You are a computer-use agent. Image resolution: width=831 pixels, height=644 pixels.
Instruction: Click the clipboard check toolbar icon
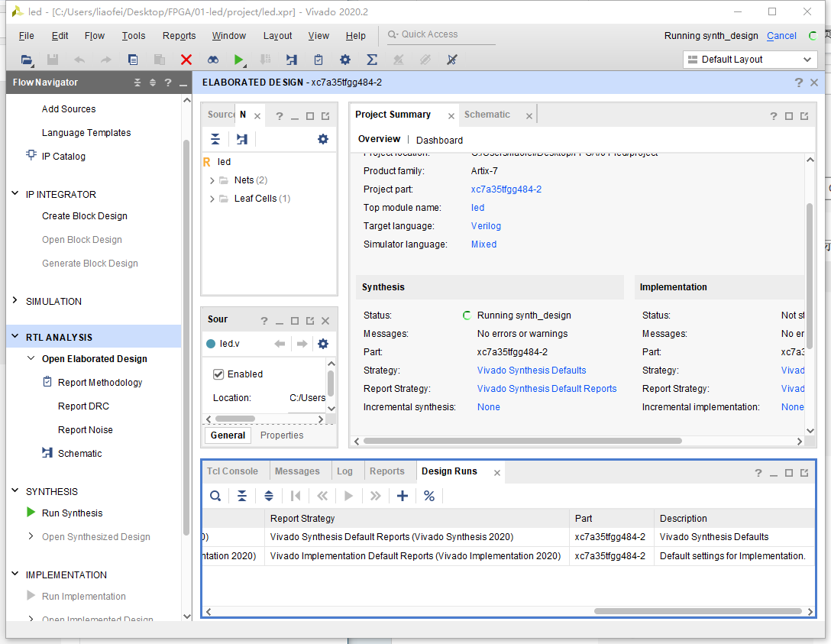coord(318,60)
